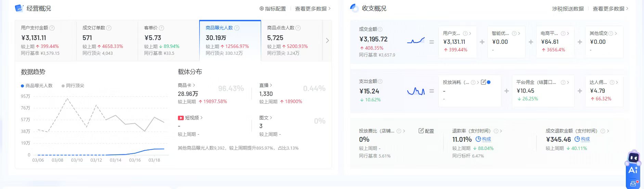
Task: Click help icon in 电商平... card
Action: coord(563,34)
